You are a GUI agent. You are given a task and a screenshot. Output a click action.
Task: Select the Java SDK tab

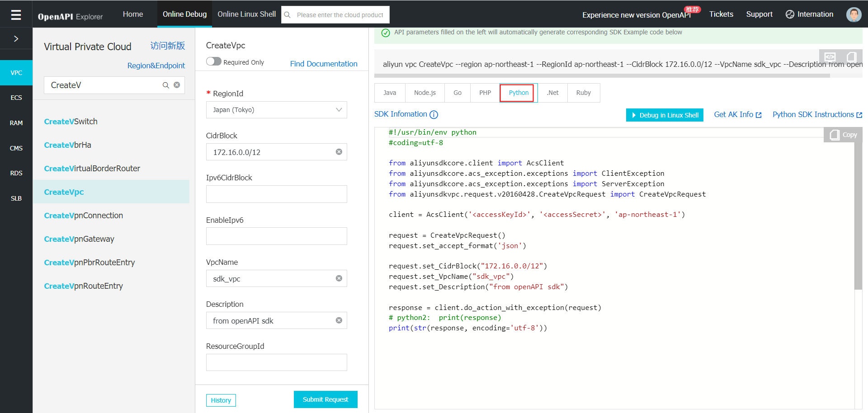pyautogui.click(x=390, y=93)
